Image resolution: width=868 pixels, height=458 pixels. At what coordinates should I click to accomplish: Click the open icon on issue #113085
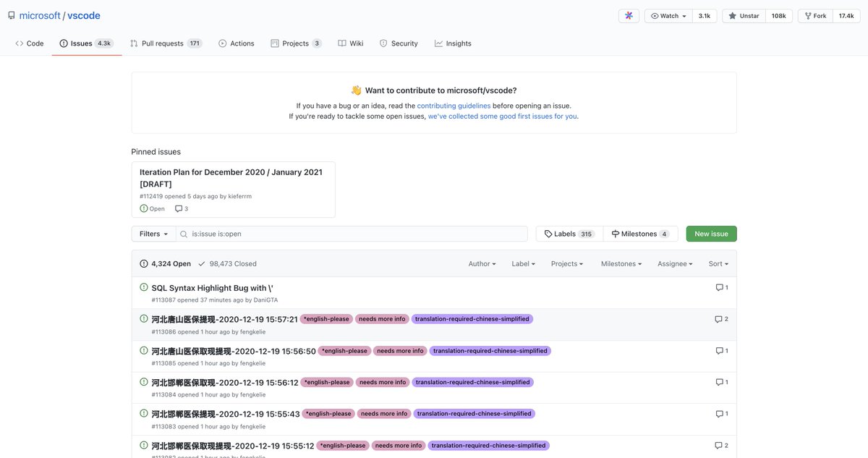pos(143,350)
